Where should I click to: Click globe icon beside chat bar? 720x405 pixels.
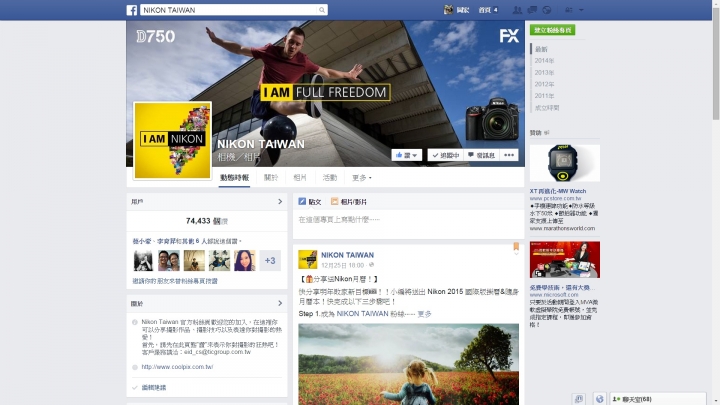click(599, 399)
